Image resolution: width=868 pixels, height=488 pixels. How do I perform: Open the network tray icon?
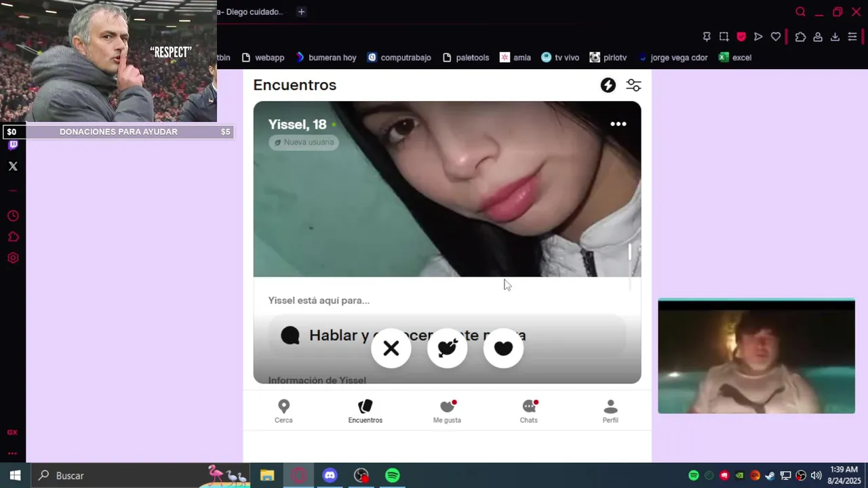(785, 476)
